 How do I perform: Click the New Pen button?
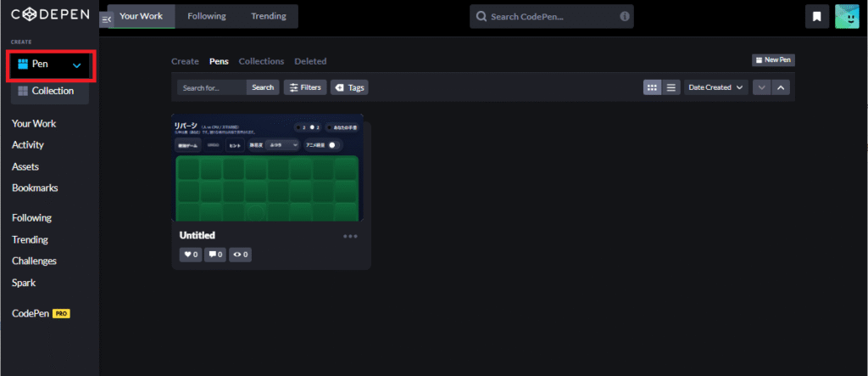[773, 60]
